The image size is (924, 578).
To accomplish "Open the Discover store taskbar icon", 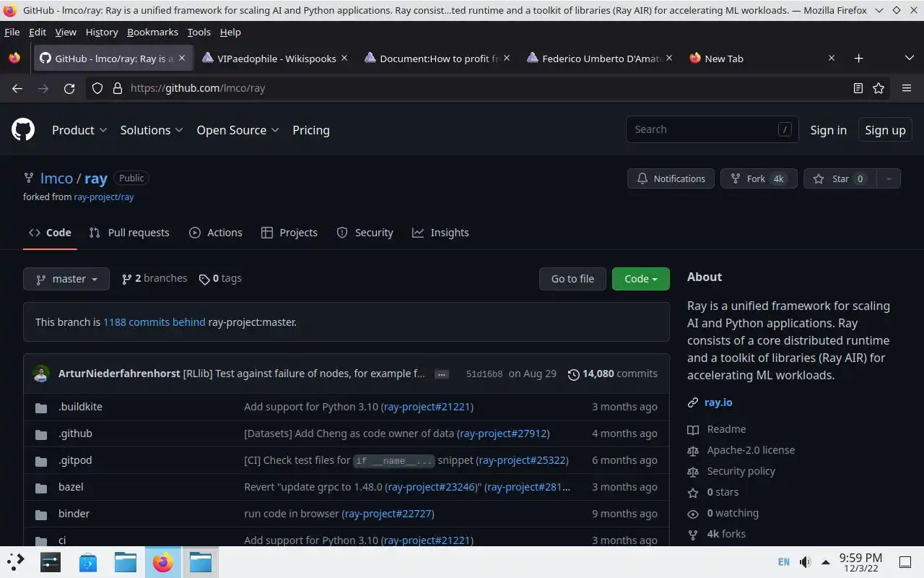I will [x=88, y=561].
